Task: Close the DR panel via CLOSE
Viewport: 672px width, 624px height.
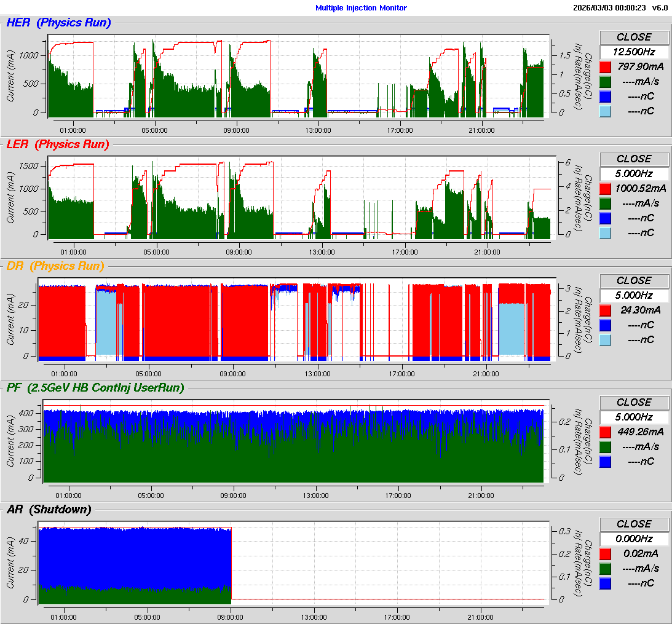Action: (x=634, y=280)
